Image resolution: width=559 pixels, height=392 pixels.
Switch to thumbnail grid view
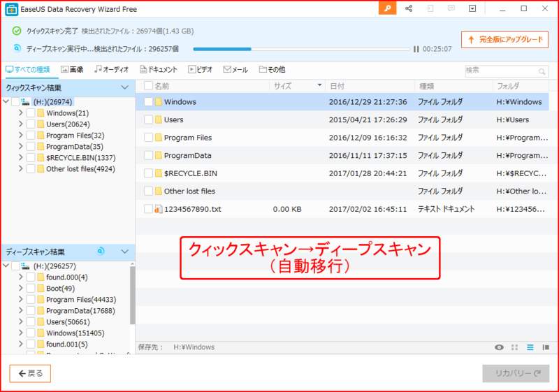click(x=514, y=347)
